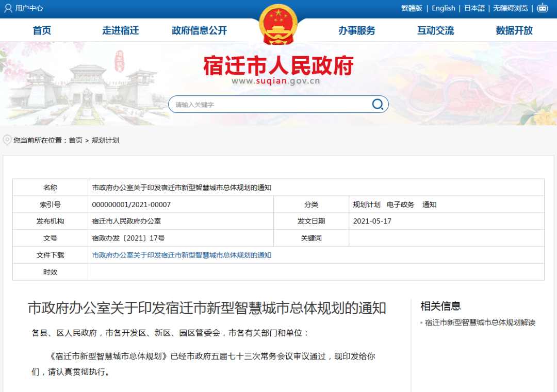Select the date 2021-05-17

(x=372, y=221)
